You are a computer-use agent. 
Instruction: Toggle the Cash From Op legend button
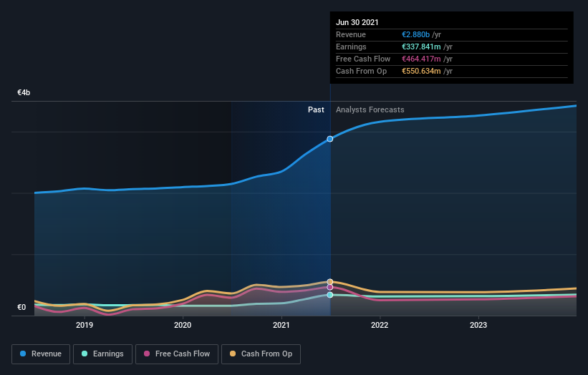261,354
